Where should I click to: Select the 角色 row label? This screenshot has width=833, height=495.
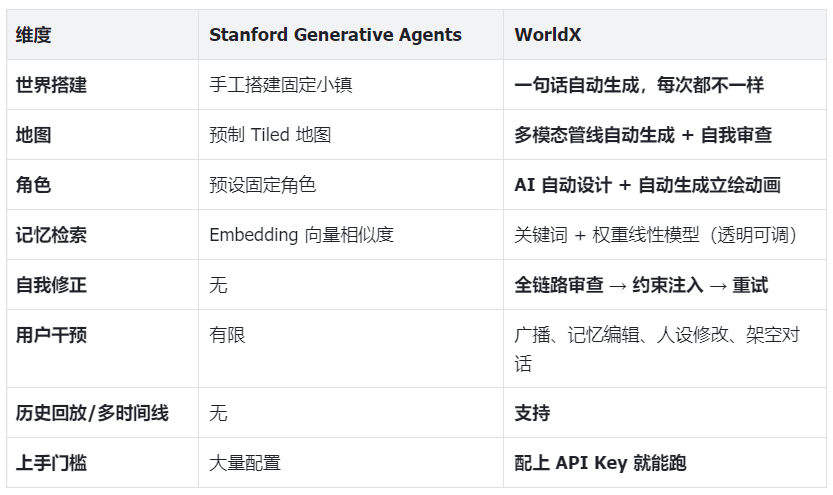pos(103,185)
